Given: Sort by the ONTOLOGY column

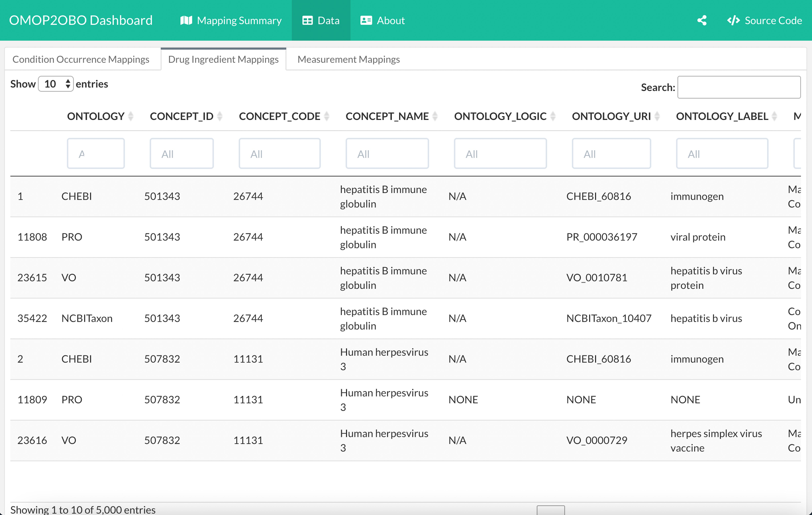Looking at the screenshot, I should click(x=100, y=116).
